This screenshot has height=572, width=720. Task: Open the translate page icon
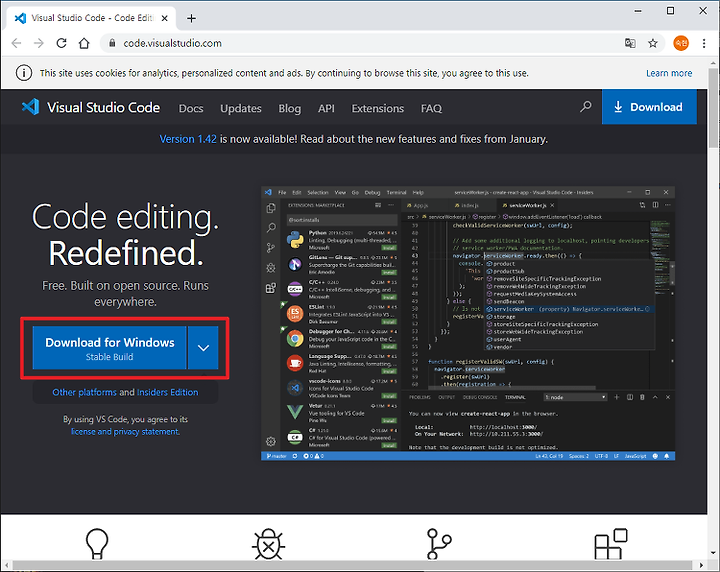point(630,43)
